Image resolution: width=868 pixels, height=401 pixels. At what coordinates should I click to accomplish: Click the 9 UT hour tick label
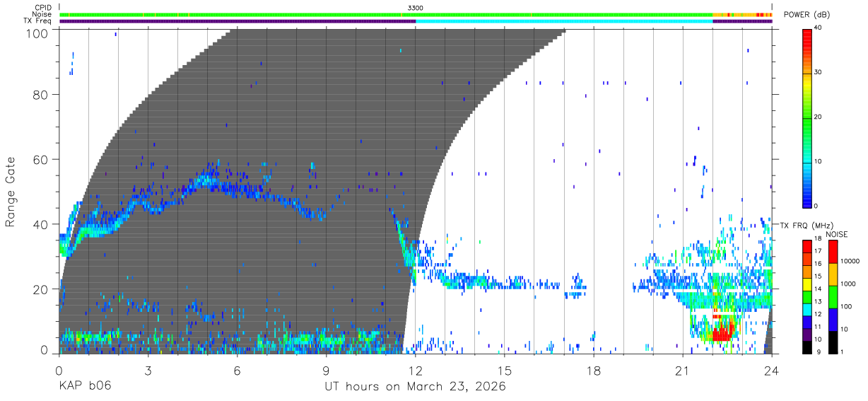coord(326,371)
